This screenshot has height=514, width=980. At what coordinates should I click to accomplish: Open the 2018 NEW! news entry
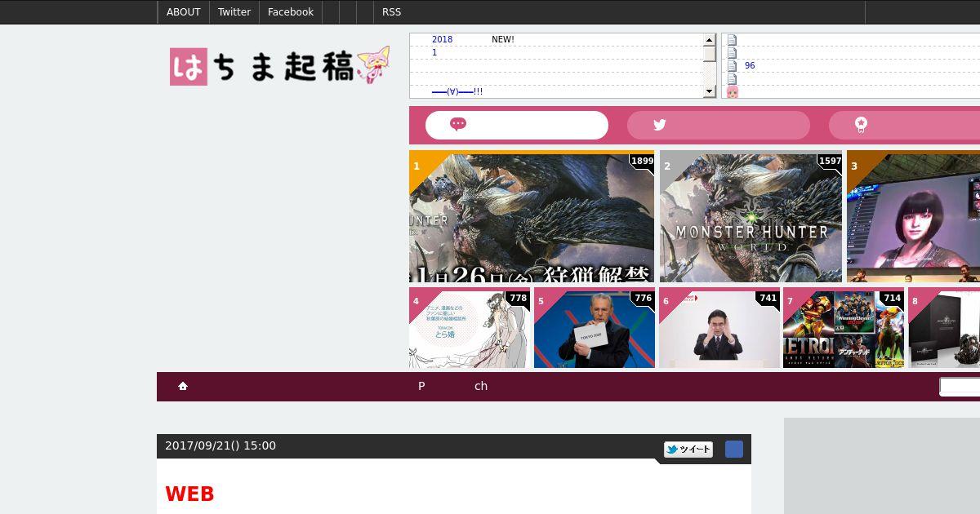pyautogui.click(x=473, y=39)
